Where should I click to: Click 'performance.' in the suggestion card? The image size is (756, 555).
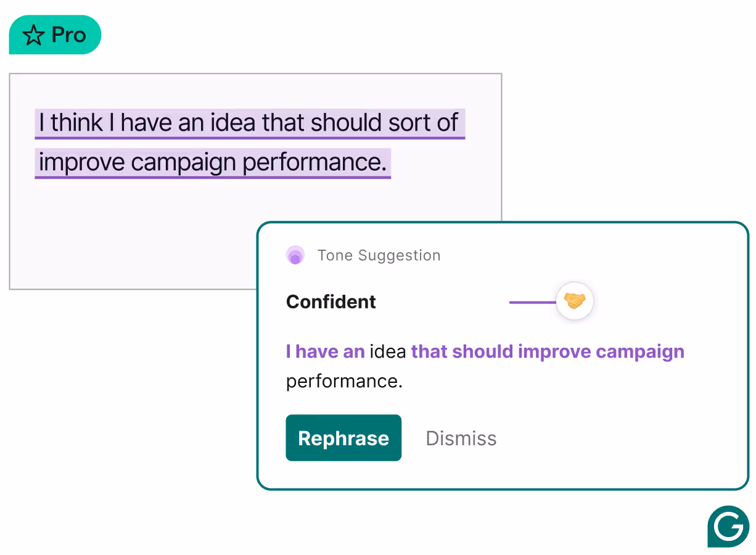(x=344, y=381)
